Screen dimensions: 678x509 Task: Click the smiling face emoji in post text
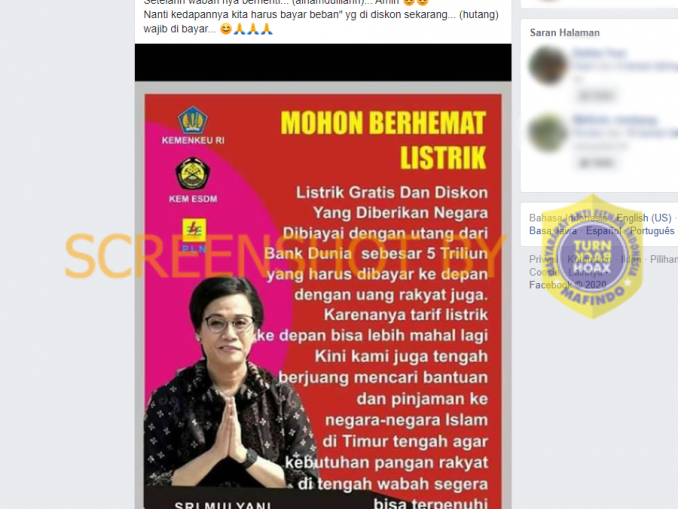pyautogui.click(x=226, y=29)
